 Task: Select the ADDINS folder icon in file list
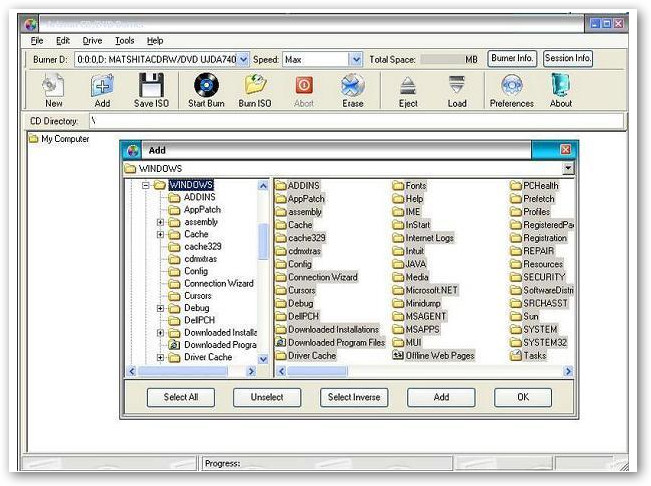[281, 186]
